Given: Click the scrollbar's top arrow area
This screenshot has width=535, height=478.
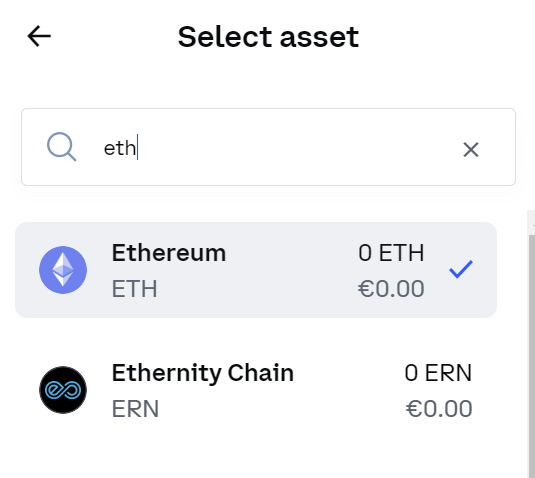Looking at the screenshot, I should [x=532, y=223].
